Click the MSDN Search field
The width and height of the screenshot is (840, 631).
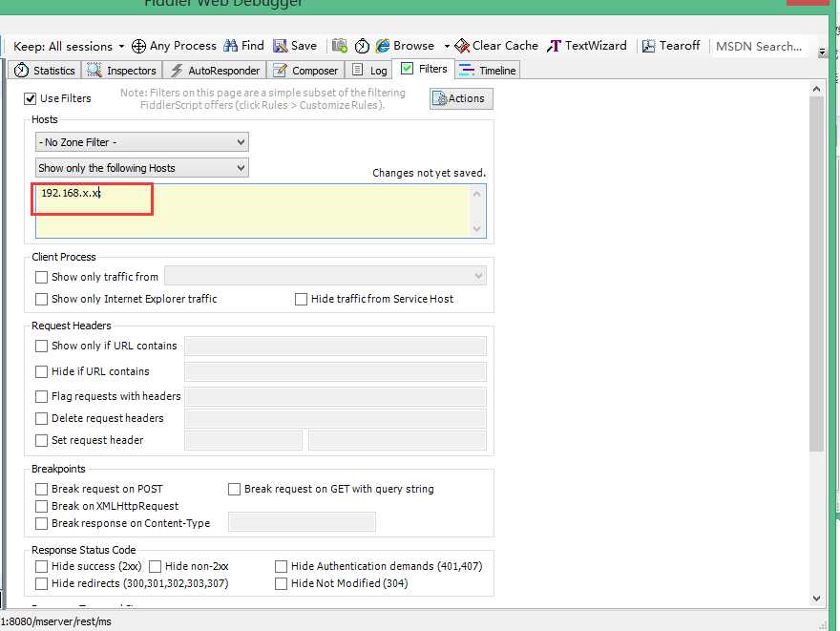click(759, 47)
